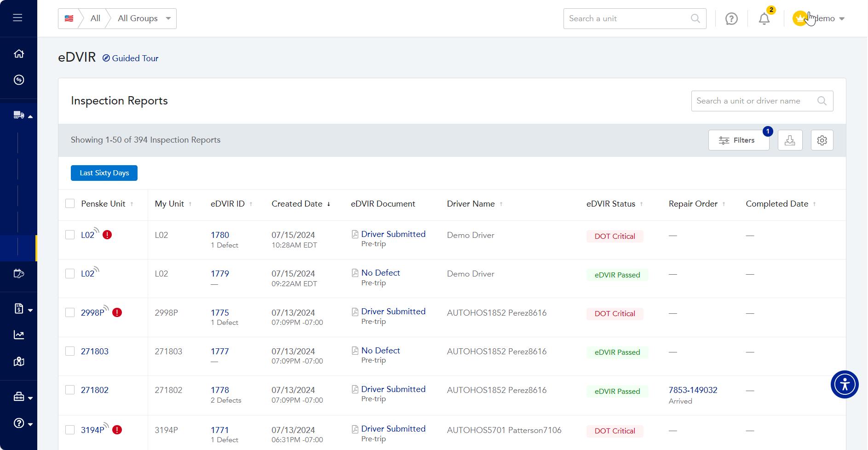The height and width of the screenshot is (450, 868).
Task: Open repair order 7853-149032 link
Action: (x=693, y=390)
